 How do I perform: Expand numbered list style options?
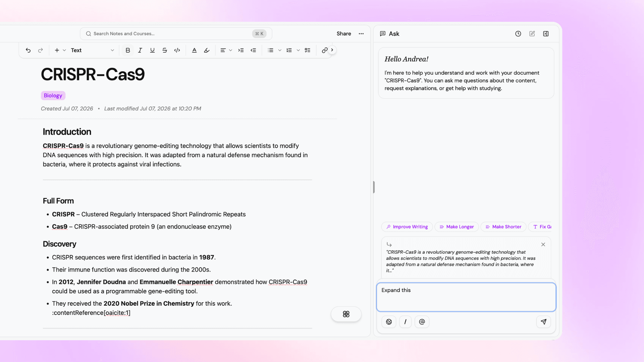298,50
